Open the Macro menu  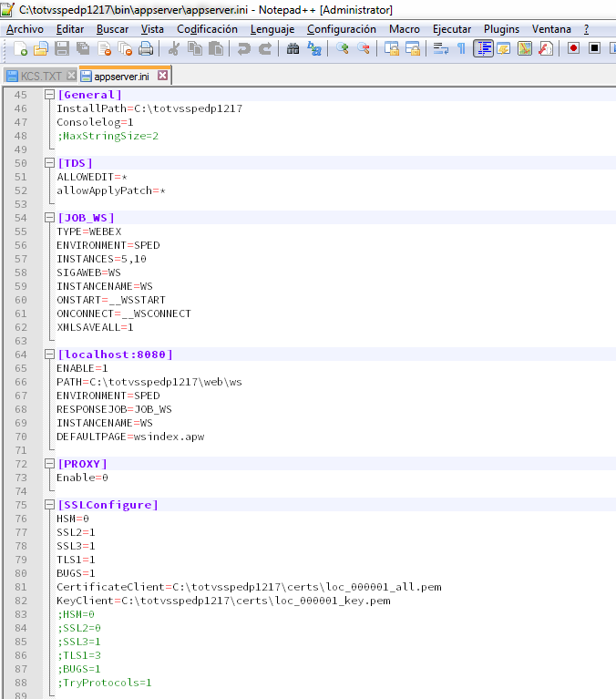(x=405, y=29)
